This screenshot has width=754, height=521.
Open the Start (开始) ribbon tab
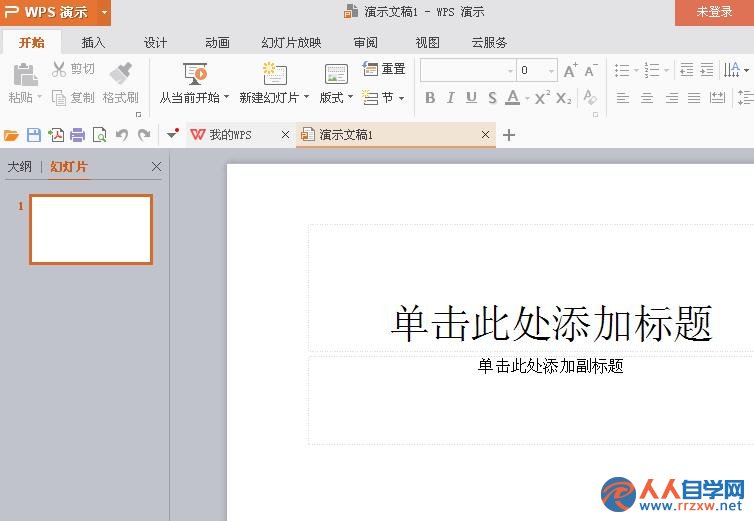point(32,42)
